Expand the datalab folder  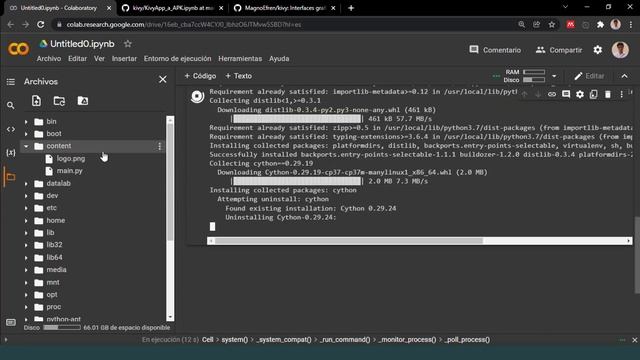click(26, 184)
